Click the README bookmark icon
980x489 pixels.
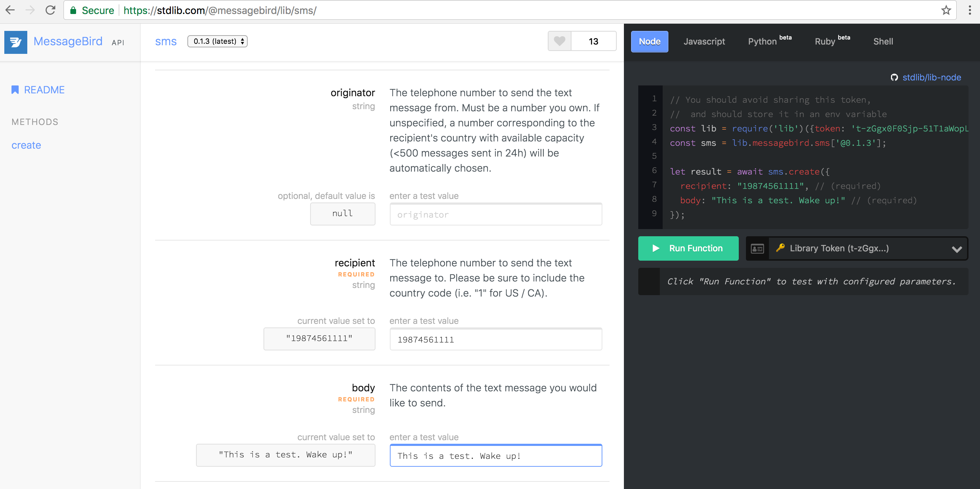15,90
